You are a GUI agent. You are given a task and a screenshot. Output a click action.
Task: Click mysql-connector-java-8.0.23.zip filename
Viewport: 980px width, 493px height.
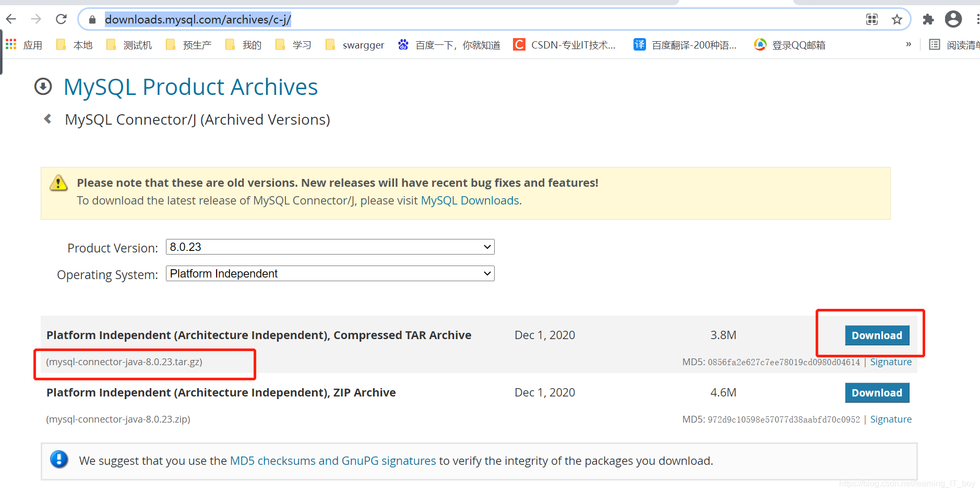coord(118,419)
